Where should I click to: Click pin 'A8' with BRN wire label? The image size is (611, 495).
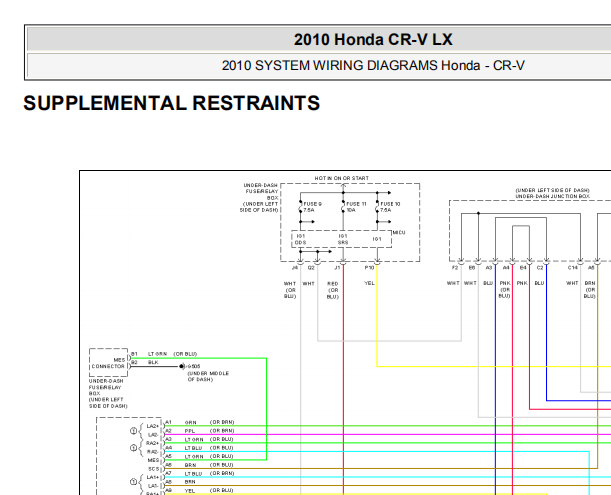pos(168,482)
